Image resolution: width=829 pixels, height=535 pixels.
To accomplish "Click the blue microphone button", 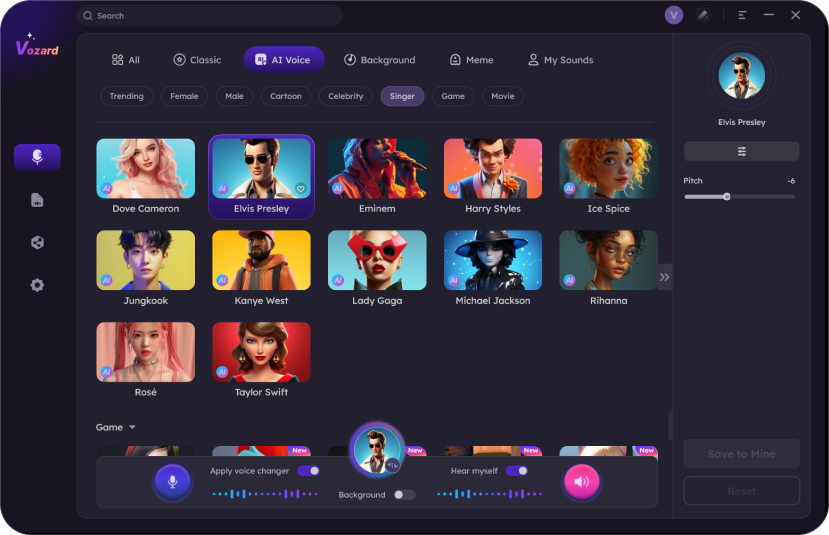I will point(172,482).
